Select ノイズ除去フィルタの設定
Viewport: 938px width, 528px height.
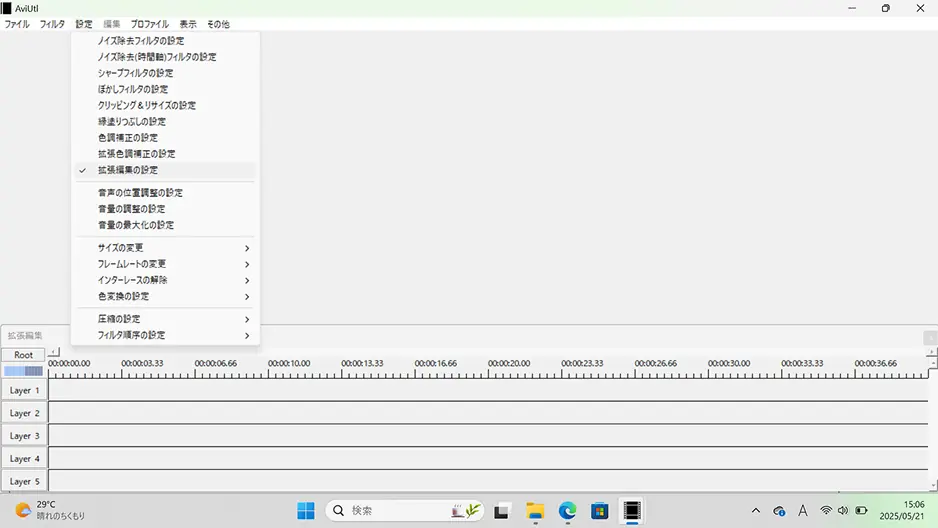(x=165, y=41)
